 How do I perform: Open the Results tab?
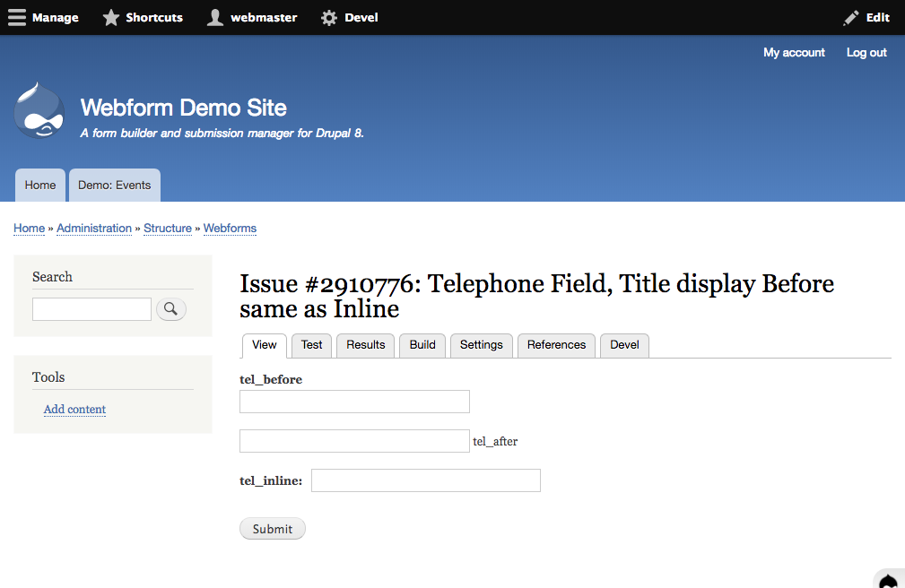pyautogui.click(x=365, y=345)
